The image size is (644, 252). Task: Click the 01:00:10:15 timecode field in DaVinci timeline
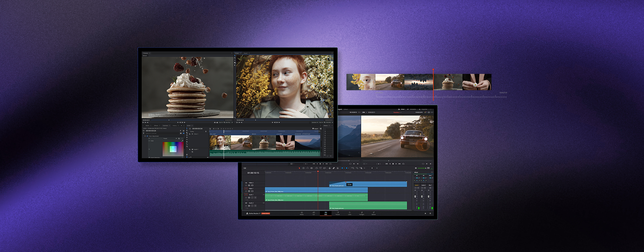click(x=253, y=173)
